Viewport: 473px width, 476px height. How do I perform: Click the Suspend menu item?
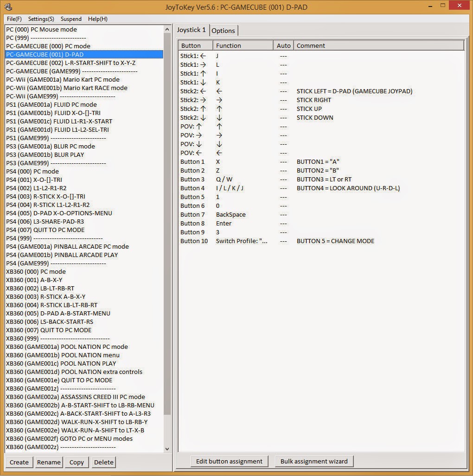coord(71,19)
